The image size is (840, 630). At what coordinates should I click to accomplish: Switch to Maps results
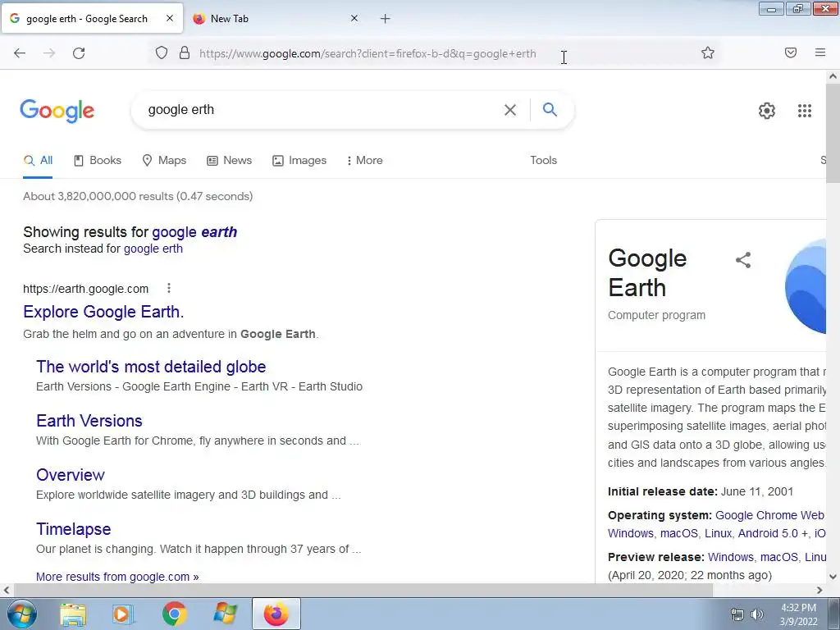164,160
